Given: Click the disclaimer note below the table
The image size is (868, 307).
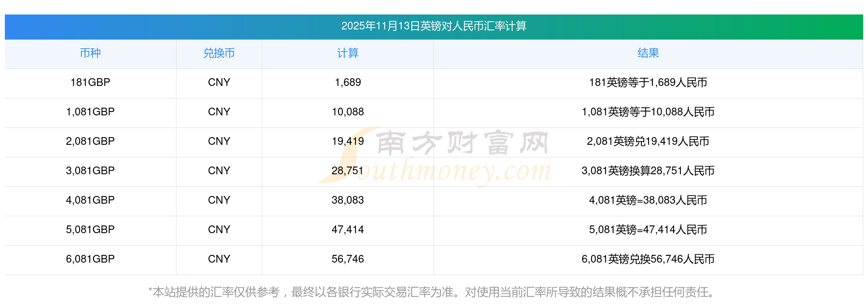Looking at the screenshot, I should click(x=434, y=292).
